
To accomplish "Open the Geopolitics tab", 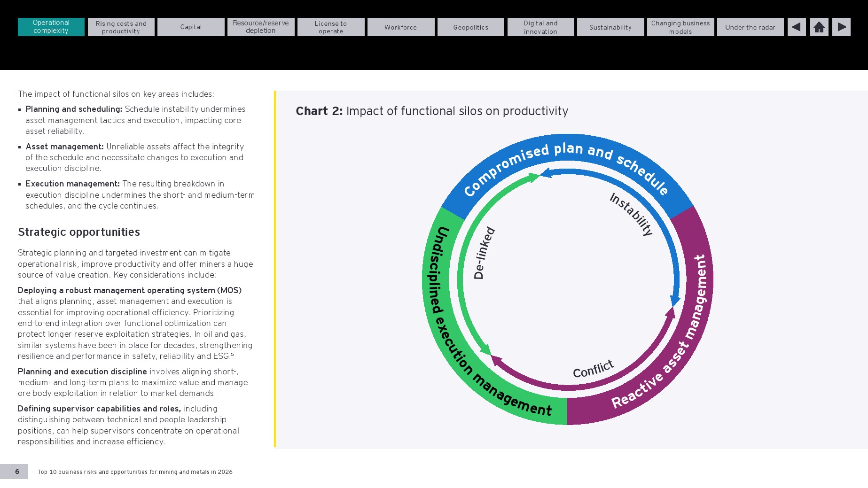I will point(471,27).
